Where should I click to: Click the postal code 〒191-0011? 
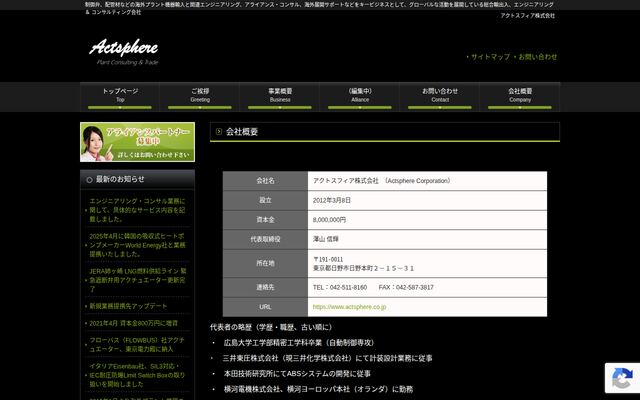(328, 260)
